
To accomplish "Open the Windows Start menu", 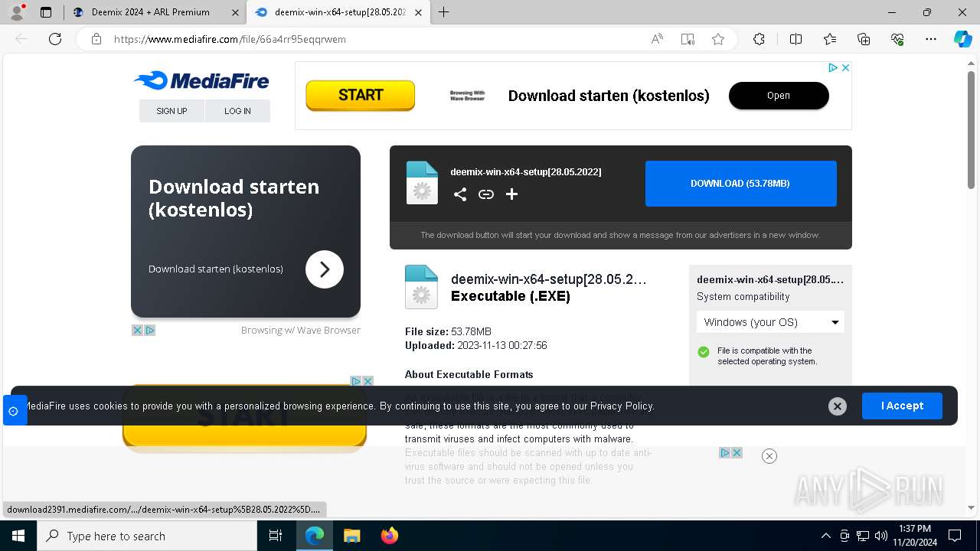I will point(18,536).
